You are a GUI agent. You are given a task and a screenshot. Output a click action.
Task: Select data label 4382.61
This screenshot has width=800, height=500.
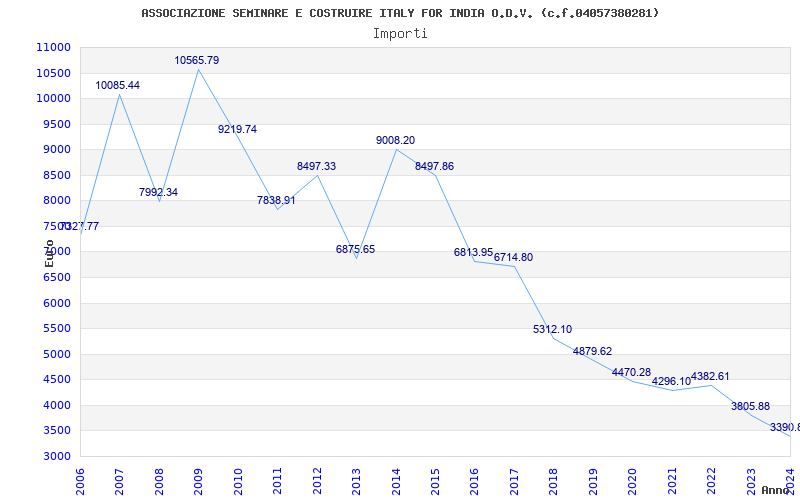click(710, 377)
